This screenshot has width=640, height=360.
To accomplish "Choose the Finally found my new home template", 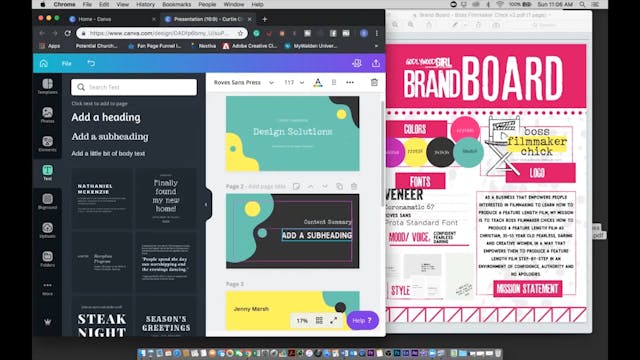I will click(166, 198).
